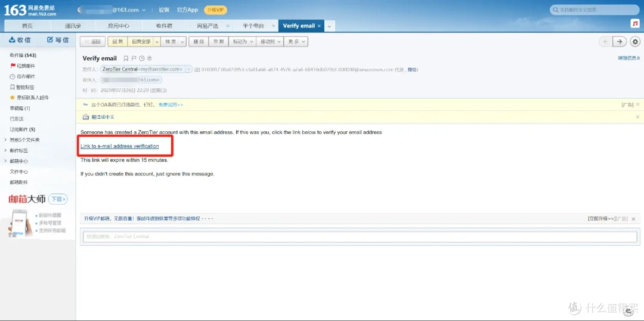Click the red music note icon
Screen dimensions: 644x321
635,24
